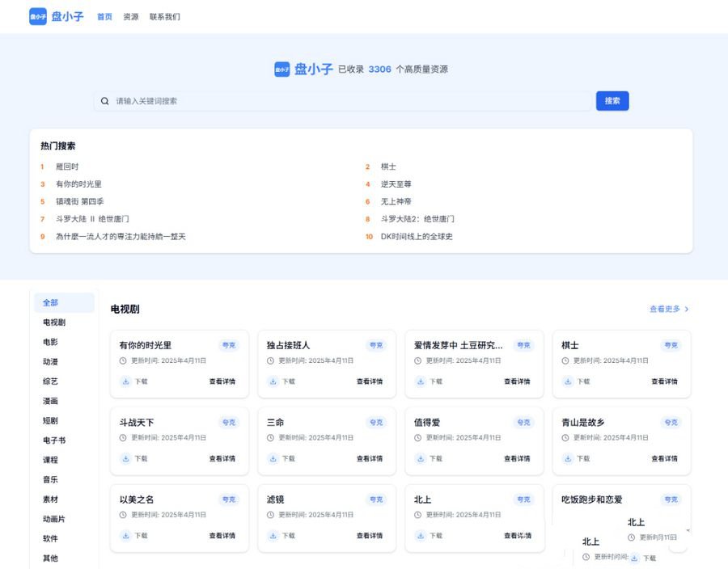Select the 电视剧 category in the sidebar
The height and width of the screenshot is (569, 728).
tap(53, 322)
